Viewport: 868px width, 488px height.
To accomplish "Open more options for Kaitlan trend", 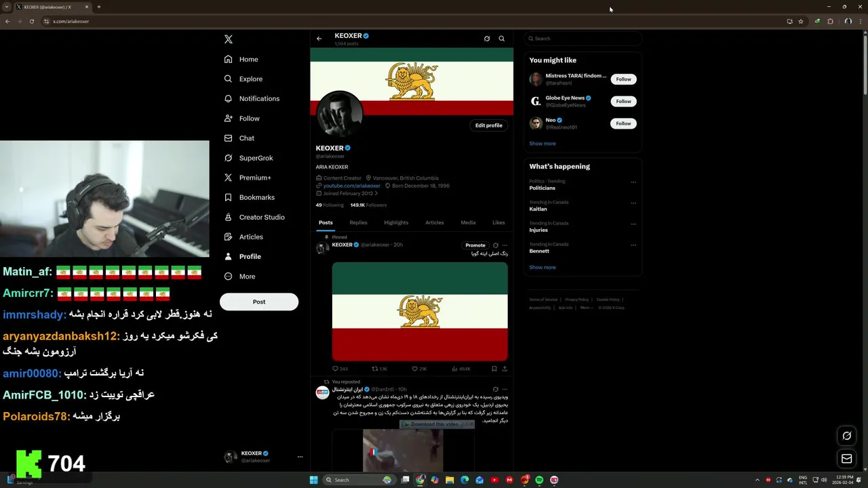I will (633, 203).
